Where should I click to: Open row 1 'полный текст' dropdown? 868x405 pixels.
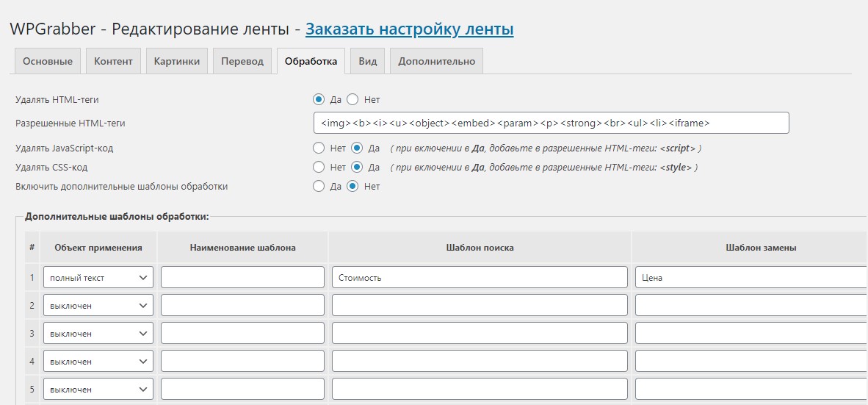click(x=98, y=278)
